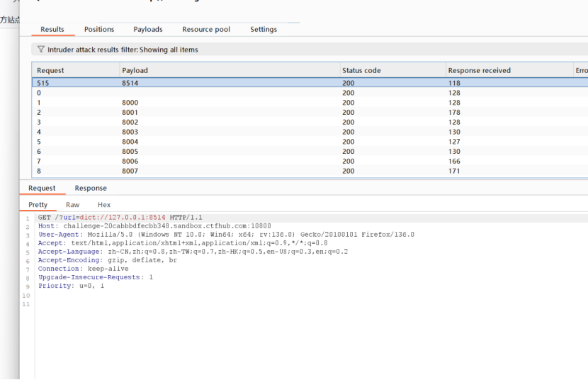Select row with payload 8002
Viewport: 588px width, 380px height.
click(x=310, y=122)
